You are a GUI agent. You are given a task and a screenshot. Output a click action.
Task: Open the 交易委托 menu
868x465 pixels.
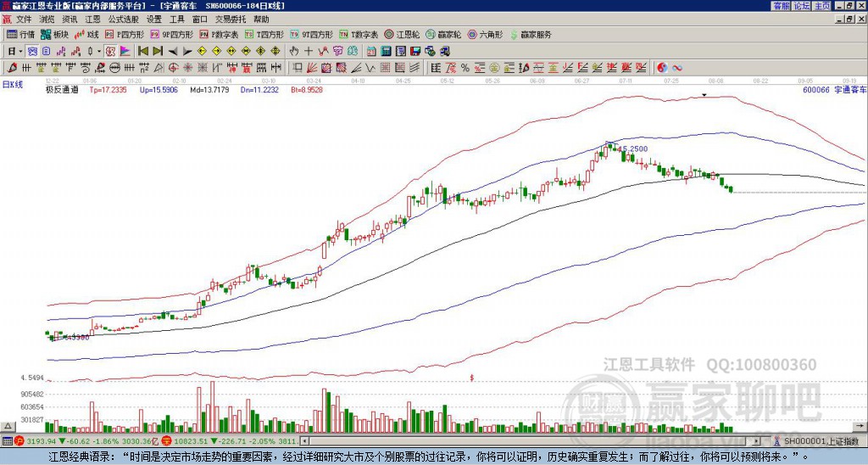click(231, 20)
